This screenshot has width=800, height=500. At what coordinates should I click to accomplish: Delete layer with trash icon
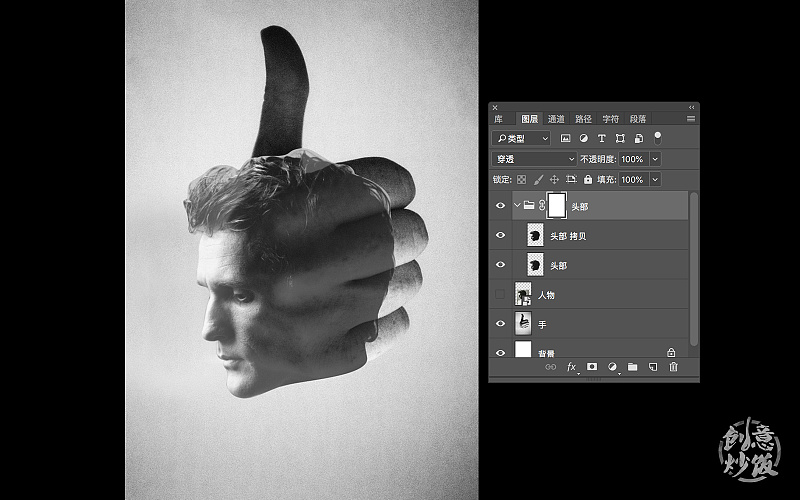click(x=673, y=367)
